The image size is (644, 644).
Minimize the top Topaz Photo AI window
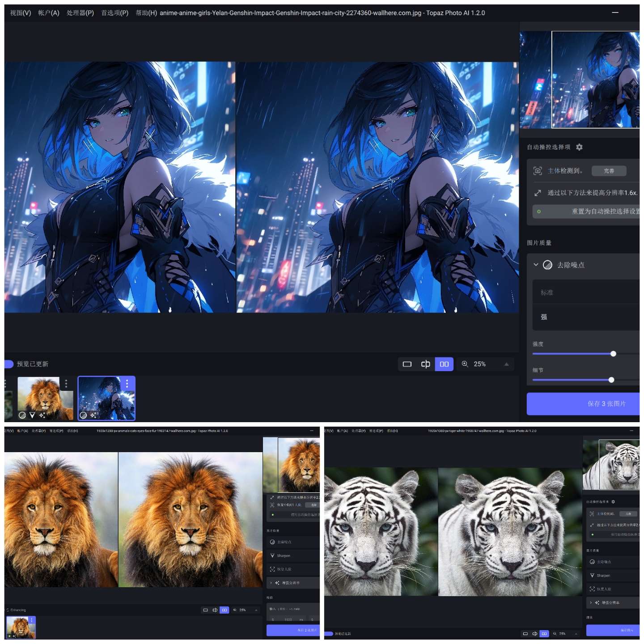coord(615,13)
